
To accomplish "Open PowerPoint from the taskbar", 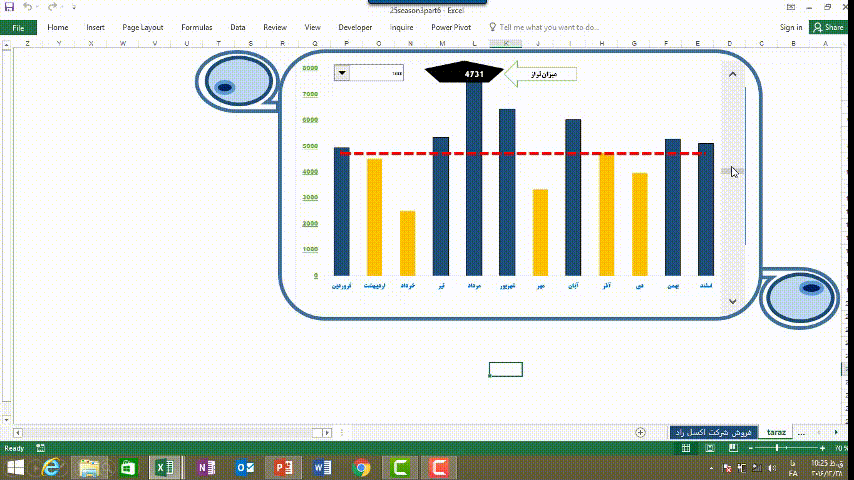I will (283, 467).
